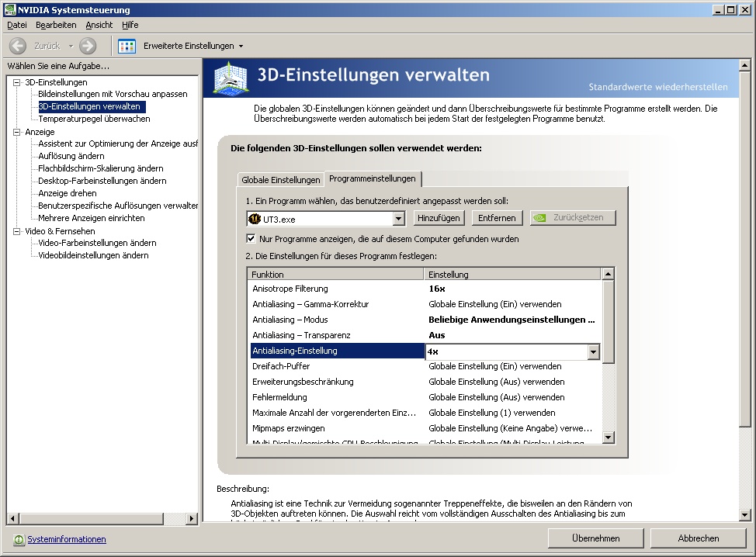This screenshot has width=756, height=557.
Task: Click Antialiasing – Gamma-Korrektur row
Action: tap(425, 304)
